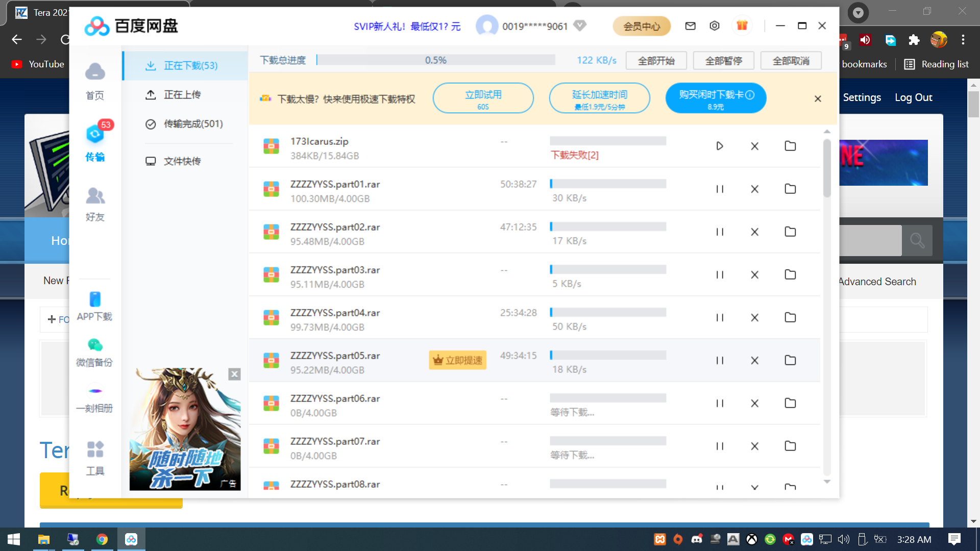Cancel the 173Icarus.zip download
This screenshot has height=551, width=980.
(x=754, y=146)
